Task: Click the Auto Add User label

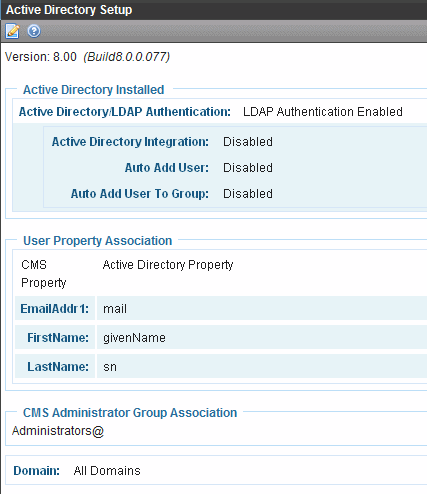Action: (x=167, y=168)
